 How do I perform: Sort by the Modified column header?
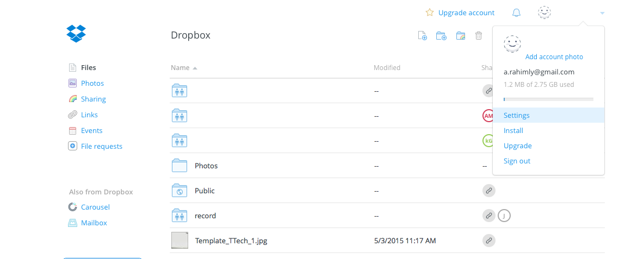coord(387,68)
